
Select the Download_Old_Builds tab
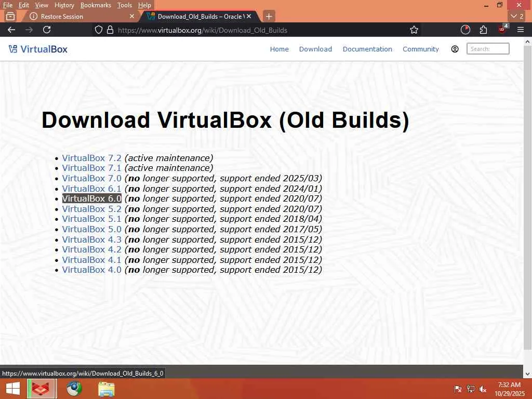200,16
